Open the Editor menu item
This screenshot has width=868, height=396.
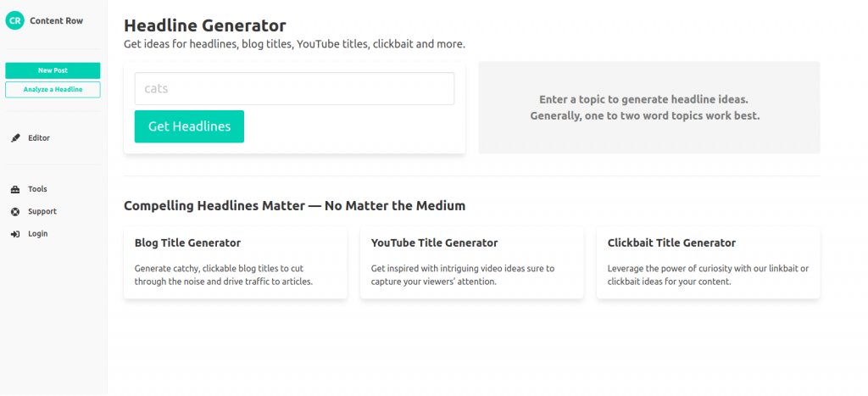pos(39,138)
